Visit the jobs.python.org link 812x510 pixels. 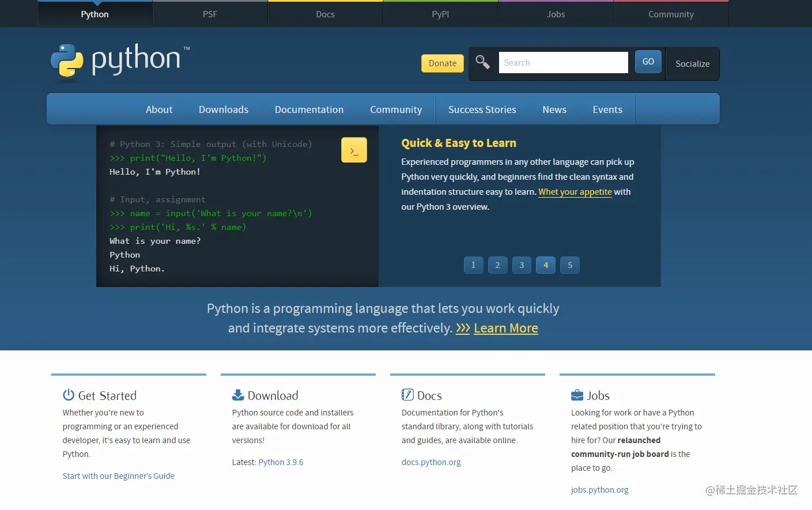pyautogui.click(x=600, y=490)
